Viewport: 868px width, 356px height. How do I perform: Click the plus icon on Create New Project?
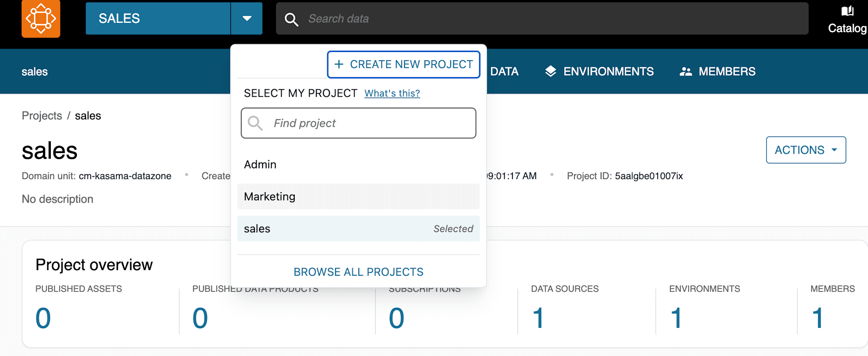pyautogui.click(x=339, y=64)
